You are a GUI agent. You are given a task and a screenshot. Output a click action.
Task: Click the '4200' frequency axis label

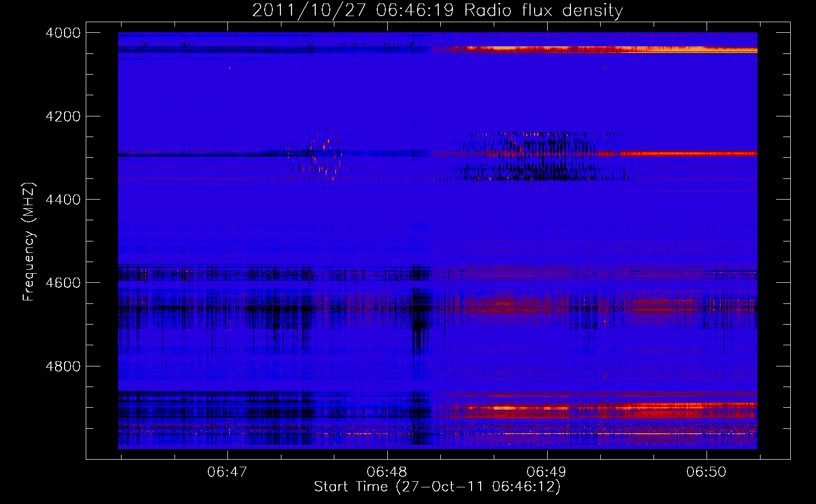pyautogui.click(x=63, y=116)
